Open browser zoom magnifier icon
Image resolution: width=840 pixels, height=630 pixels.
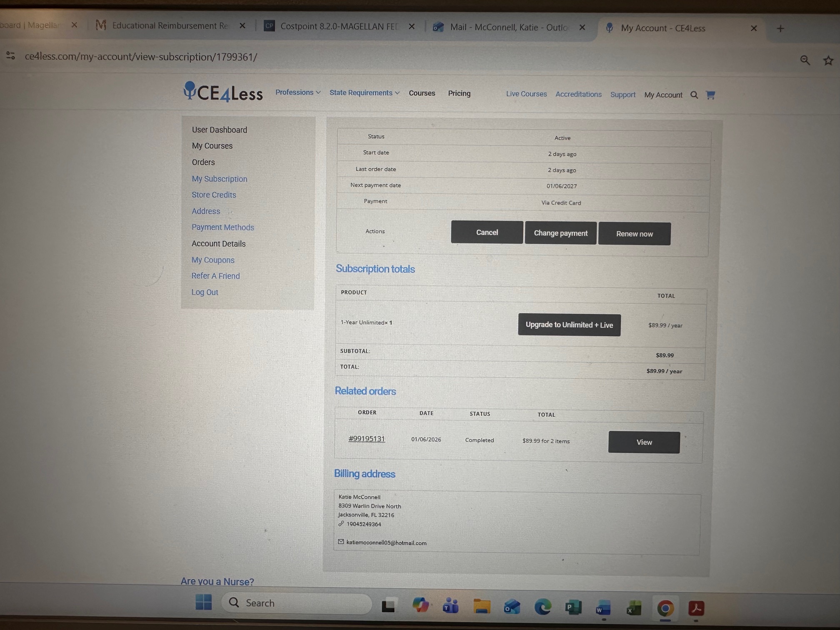805,60
